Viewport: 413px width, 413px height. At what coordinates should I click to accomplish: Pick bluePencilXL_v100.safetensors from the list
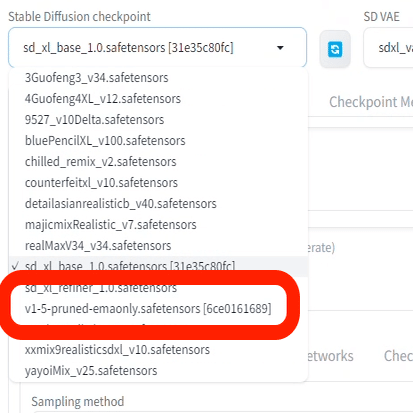(158, 141)
